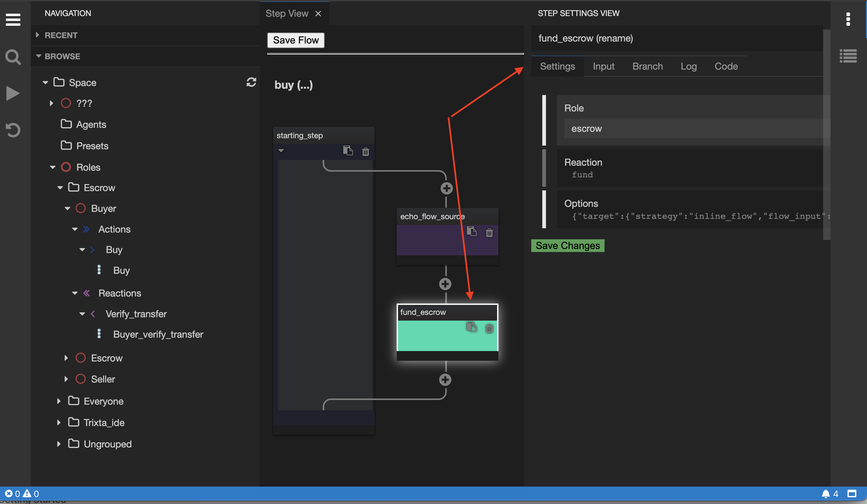Open the Buy flow item
This screenshot has width=867, height=504.
[x=121, y=270]
